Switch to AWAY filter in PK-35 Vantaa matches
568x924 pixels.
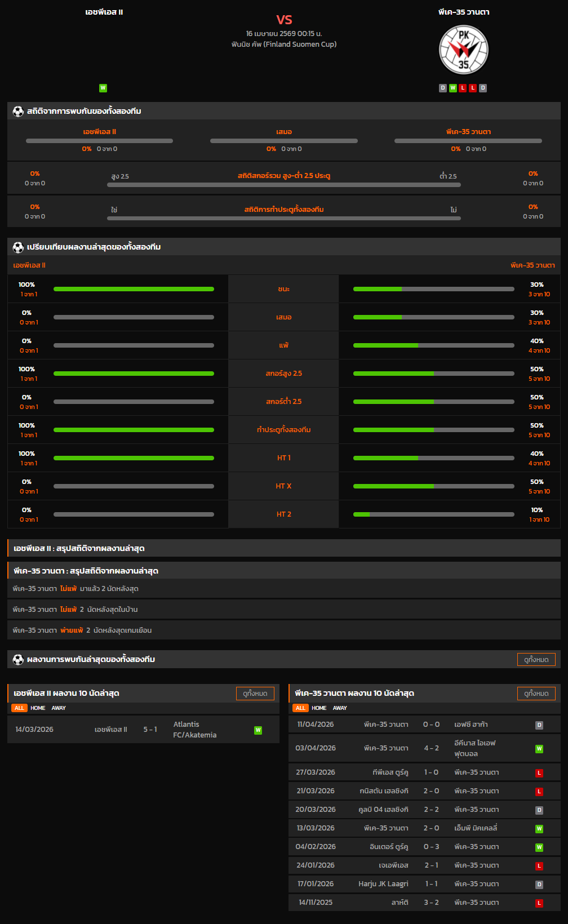[x=340, y=708]
